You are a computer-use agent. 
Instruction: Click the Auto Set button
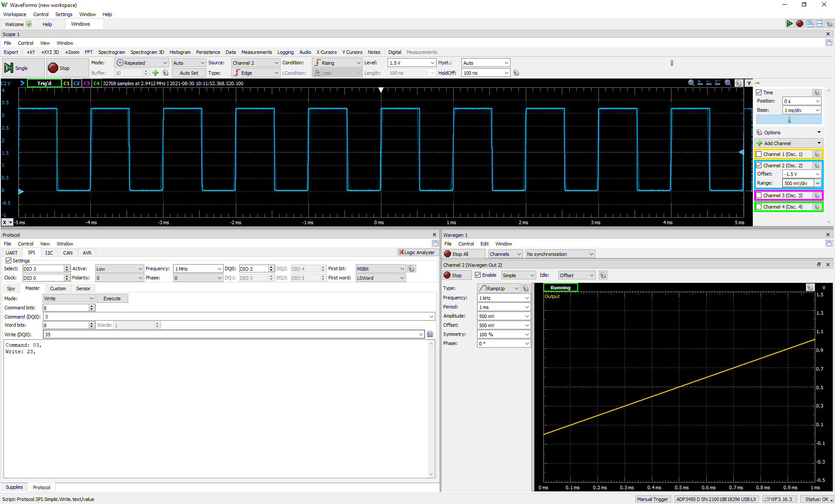coord(189,73)
